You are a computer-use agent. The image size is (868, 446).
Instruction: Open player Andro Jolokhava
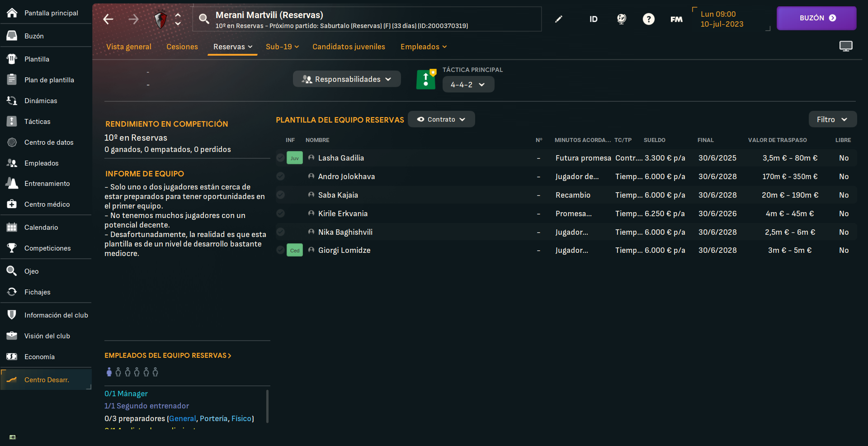point(346,176)
